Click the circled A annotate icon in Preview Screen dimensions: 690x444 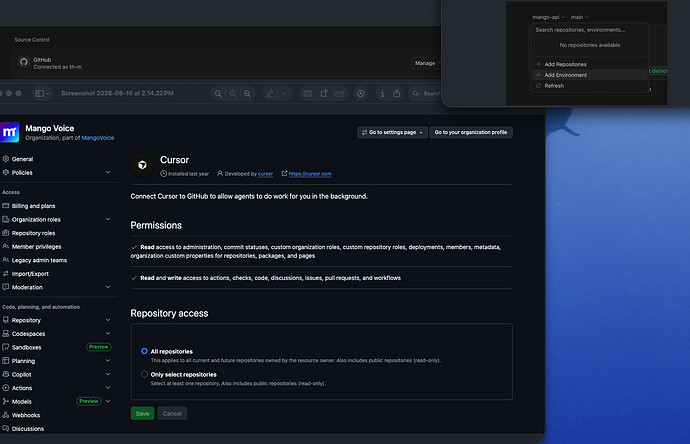point(360,93)
